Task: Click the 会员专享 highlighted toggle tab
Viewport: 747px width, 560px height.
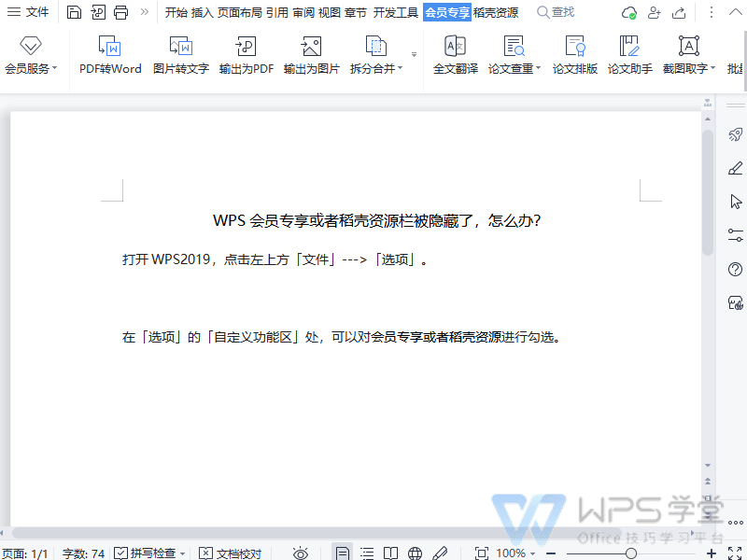Action: tap(445, 12)
